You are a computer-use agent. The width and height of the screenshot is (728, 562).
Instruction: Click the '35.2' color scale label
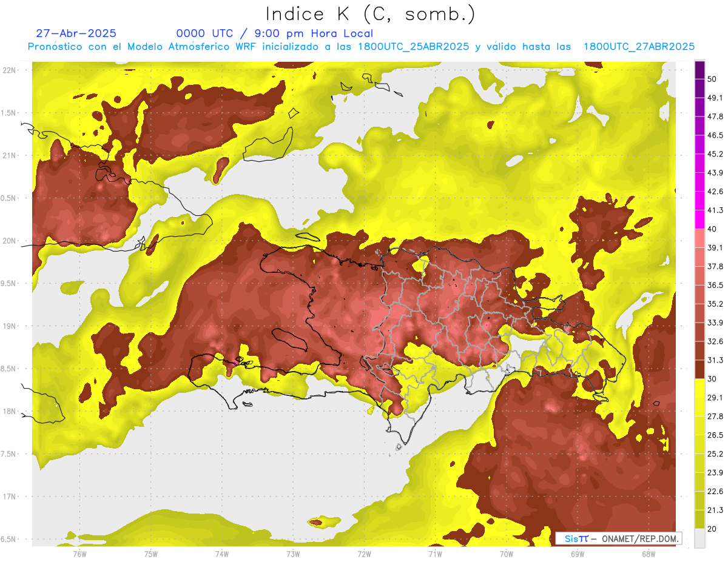pos(716,304)
